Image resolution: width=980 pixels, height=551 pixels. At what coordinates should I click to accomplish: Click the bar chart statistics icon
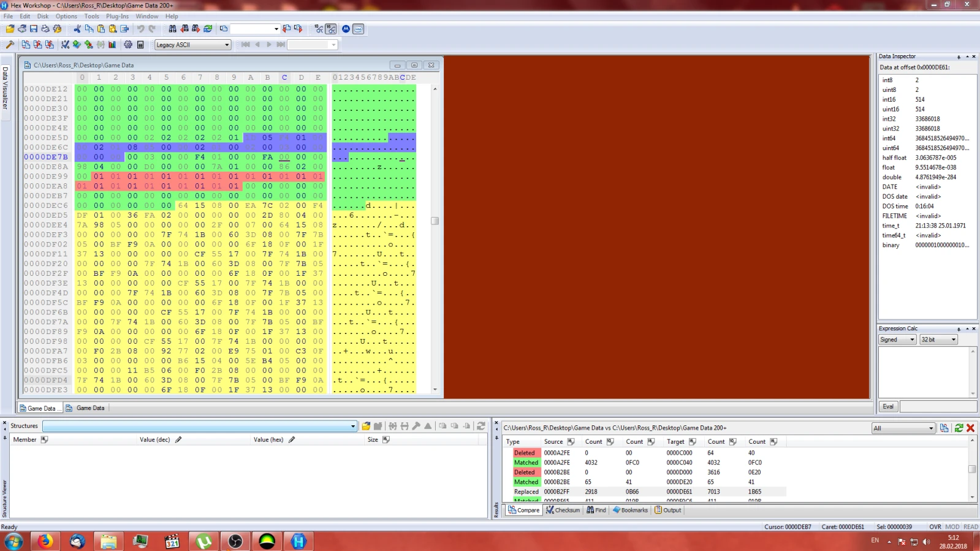[112, 45]
